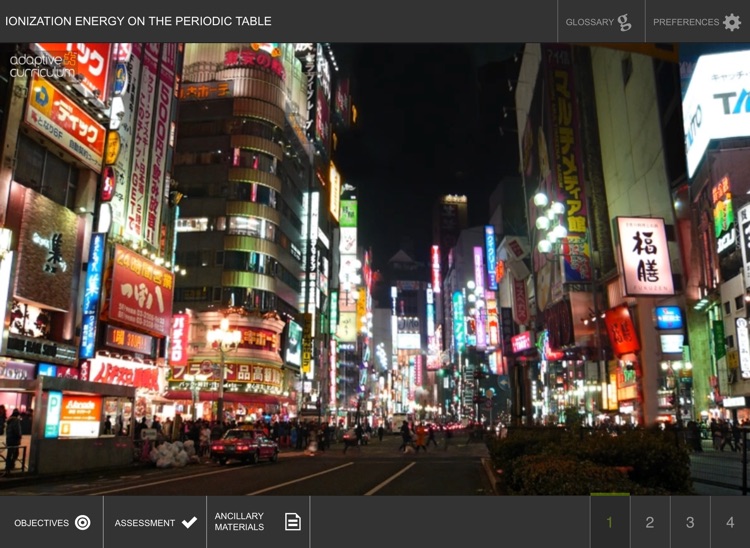Open Ancillary Materials document icon
Image resolution: width=750 pixels, height=548 pixels.
[x=293, y=522]
